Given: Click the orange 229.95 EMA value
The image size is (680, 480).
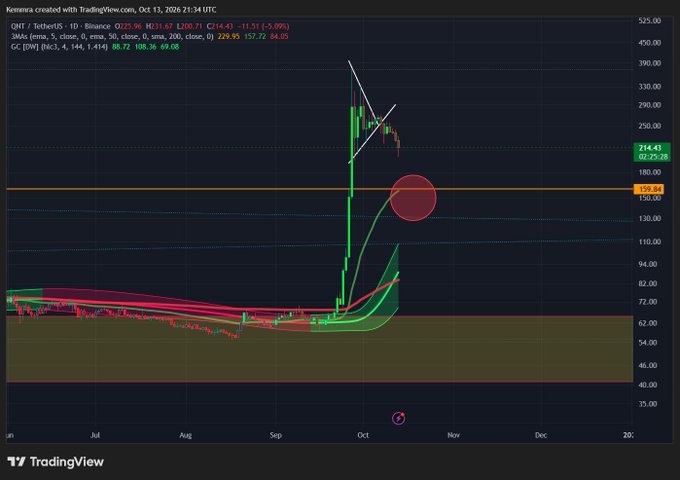Looking at the screenshot, I should click(x=229, y=36).
